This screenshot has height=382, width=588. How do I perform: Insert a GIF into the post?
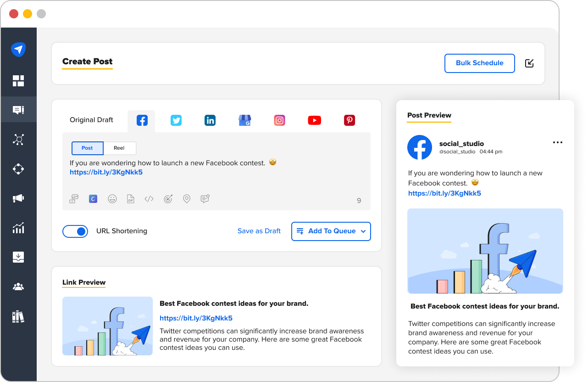[131, 198]
